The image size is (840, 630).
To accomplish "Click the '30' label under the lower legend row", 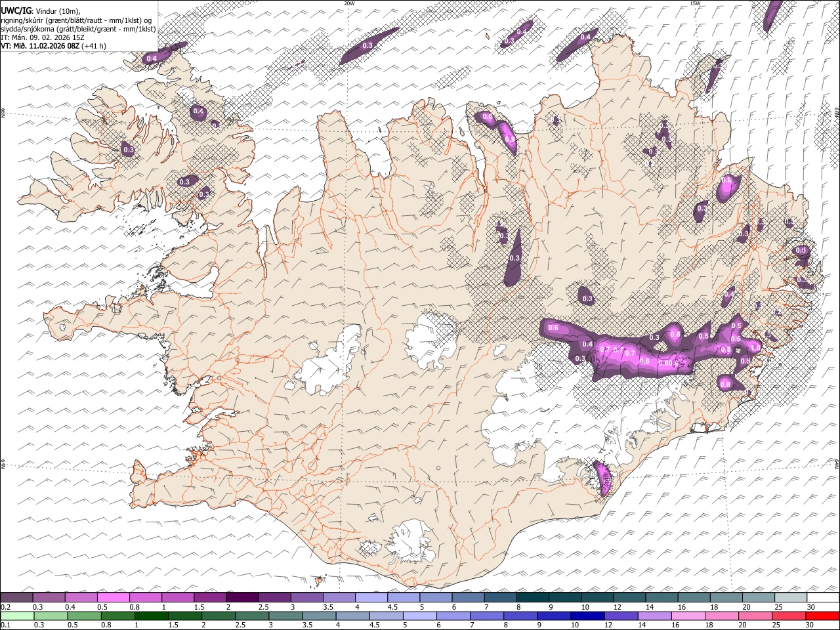I will pos(809,625).
